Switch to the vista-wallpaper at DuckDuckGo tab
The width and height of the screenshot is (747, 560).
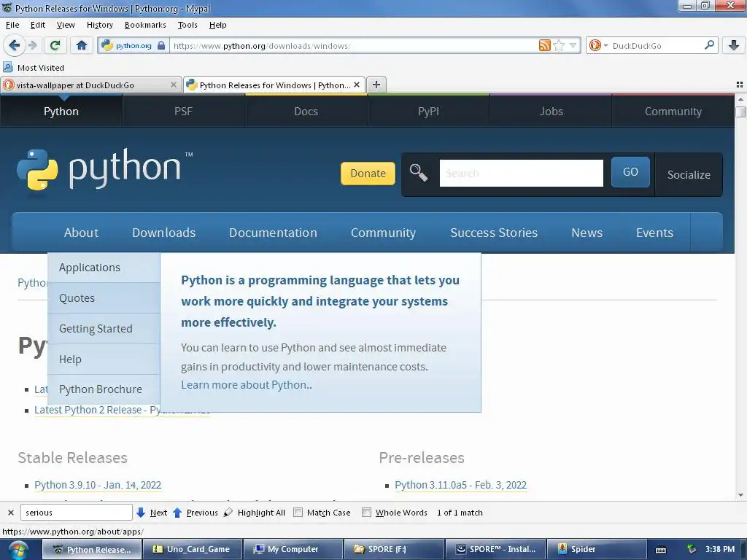point(90,85)
